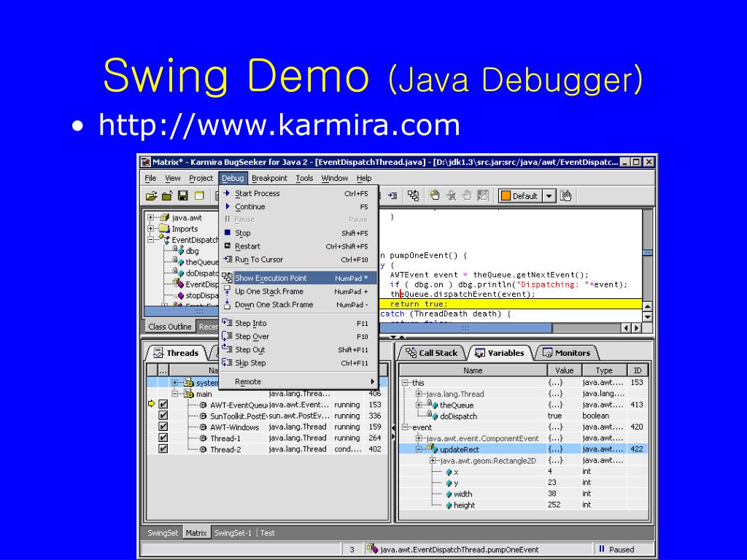The height and width of the screenshot is (560, 747).
Task: Click the Step Into icon in menu
Action: point(228,323)
